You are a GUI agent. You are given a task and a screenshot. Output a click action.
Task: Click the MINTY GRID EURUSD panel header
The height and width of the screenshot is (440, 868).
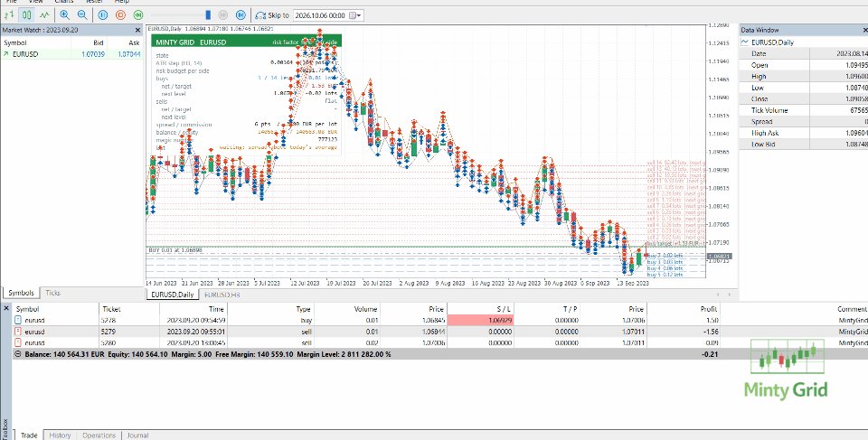(246, 42)
